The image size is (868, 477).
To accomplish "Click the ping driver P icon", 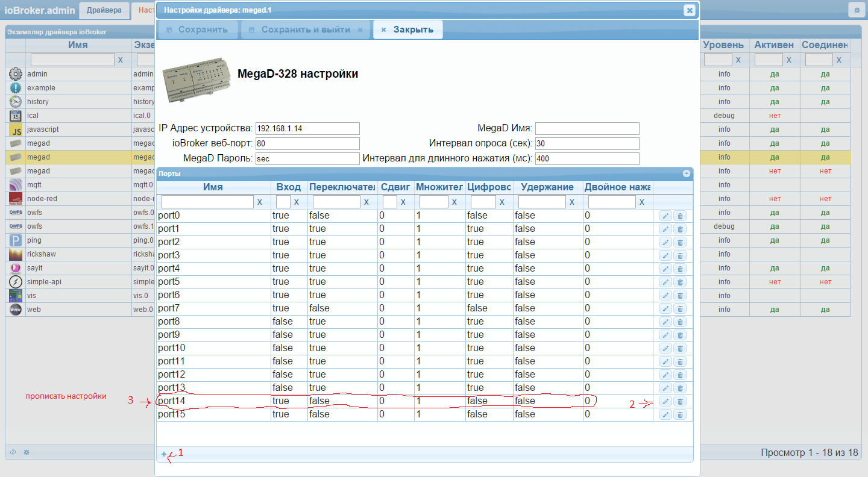I will point(16,240).
